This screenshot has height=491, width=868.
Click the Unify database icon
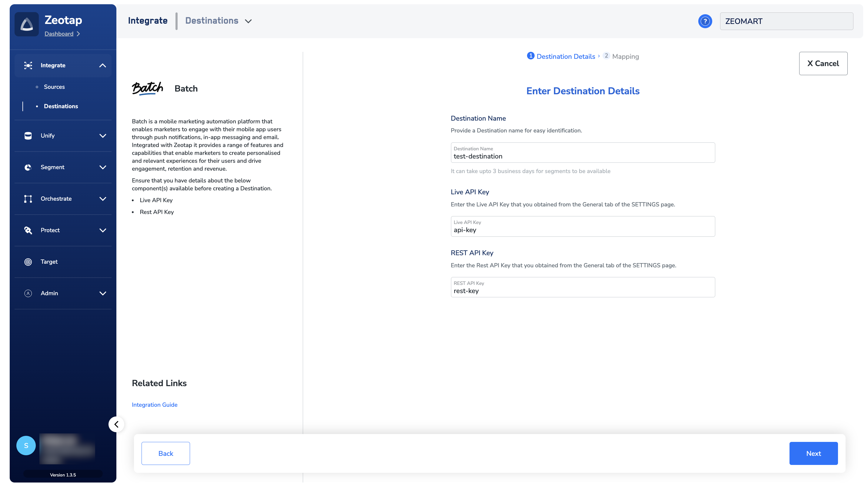click(28, 135)
